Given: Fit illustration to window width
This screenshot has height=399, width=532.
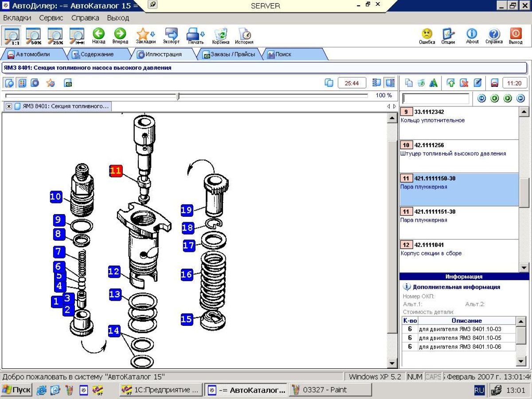Looking at the screenshot, I should coord(77,35).
